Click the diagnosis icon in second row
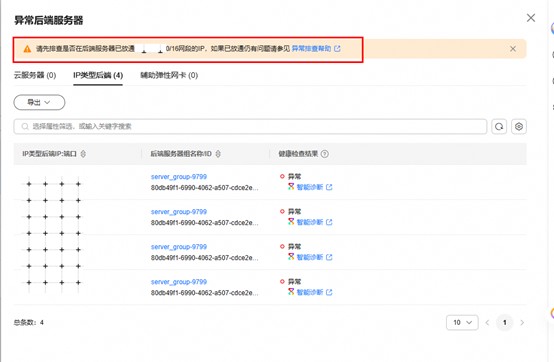The image size is (554, 362). point(291,221)
